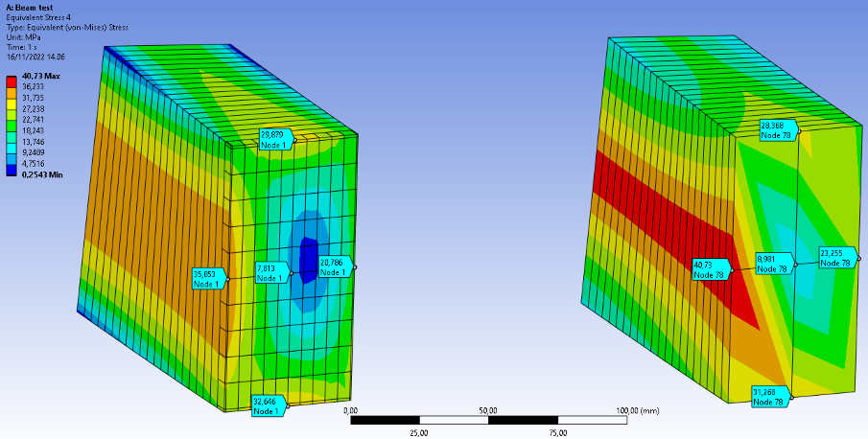This screenshot has width=868, height=439.
Task: Select the '36,233' legend value
Action: tap(34, 87)
